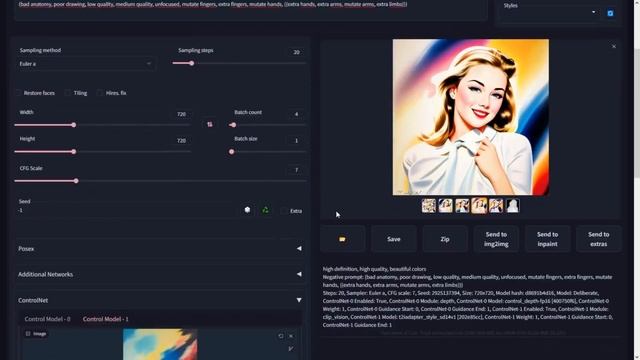Click the green recycle icon to reuse seed
640x360 pixels.
click(x=265, y=210)
